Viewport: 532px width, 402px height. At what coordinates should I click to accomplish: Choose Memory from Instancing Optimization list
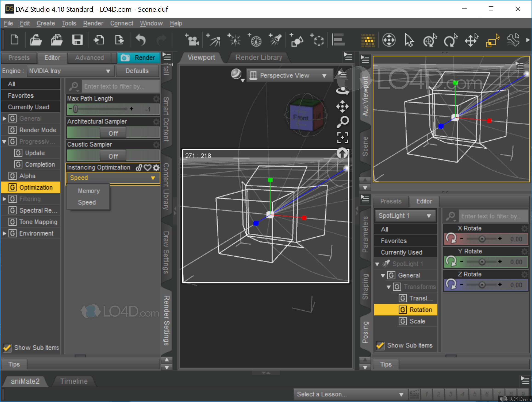89,190
